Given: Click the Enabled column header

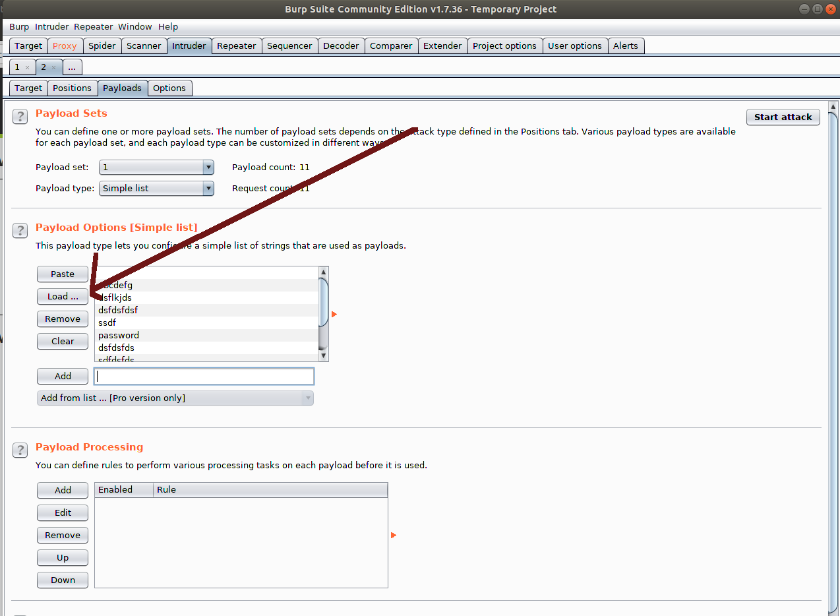Looking at the screenshot, I should [x=124, y=490].
